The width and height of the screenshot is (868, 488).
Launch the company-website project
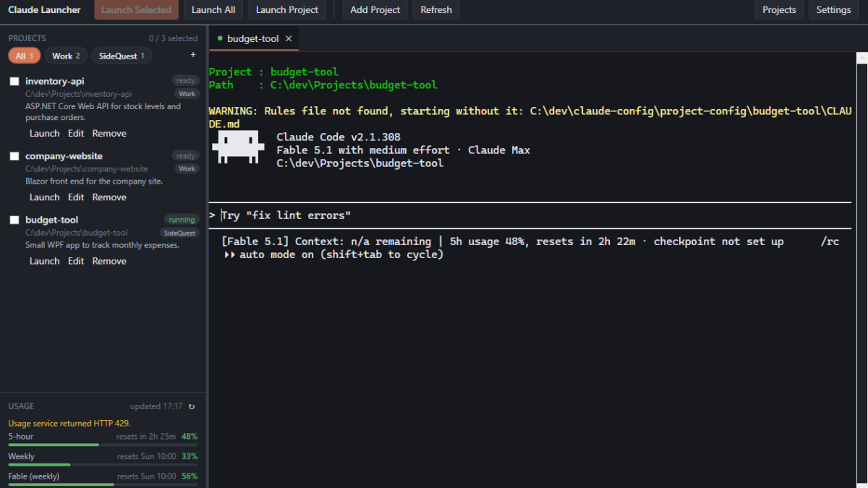tap(45, 197)
